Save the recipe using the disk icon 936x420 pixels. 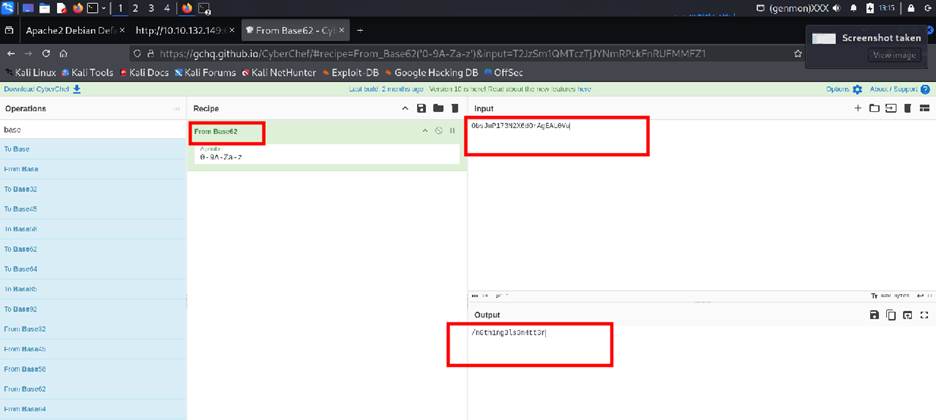point(421,108)
